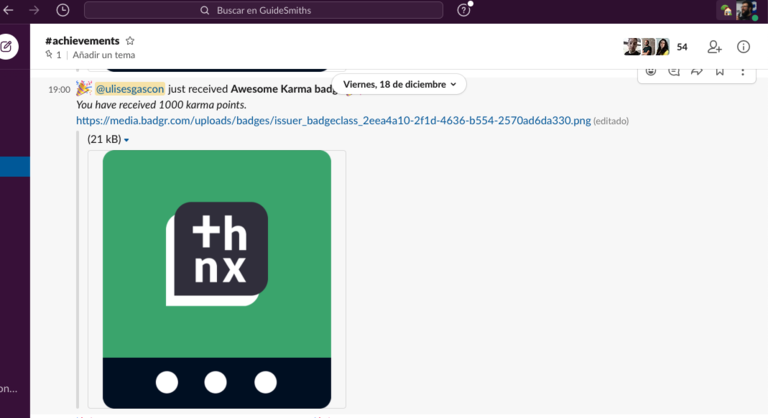Open the Viernes, 18 de diciembre date dropdown

click(x=399, y=84)
